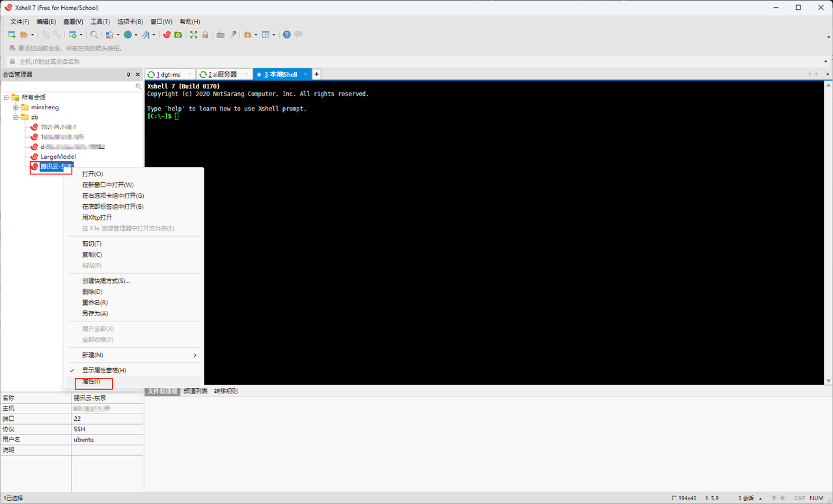The height and width of the screenshot is (504, 833).
Task: Click the fullscreen toggle icon in toolbar
Action: [193, 34]
